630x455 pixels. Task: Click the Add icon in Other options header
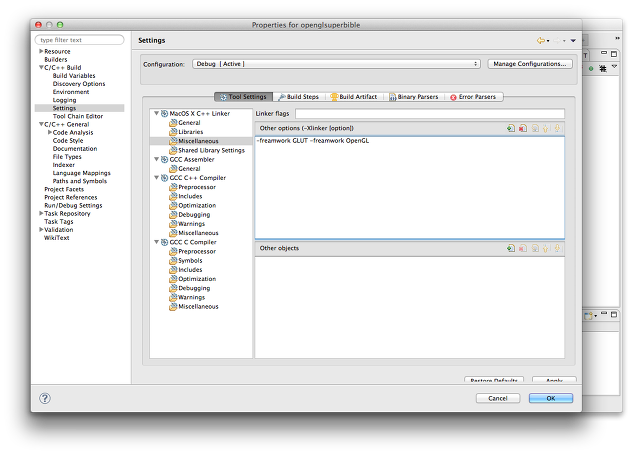[511, 129]
